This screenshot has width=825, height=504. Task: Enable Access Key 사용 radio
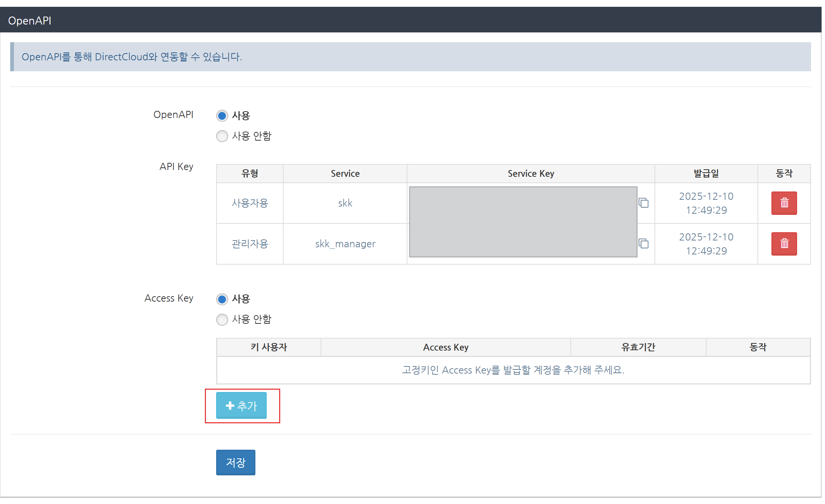click(x=222, y=299)
